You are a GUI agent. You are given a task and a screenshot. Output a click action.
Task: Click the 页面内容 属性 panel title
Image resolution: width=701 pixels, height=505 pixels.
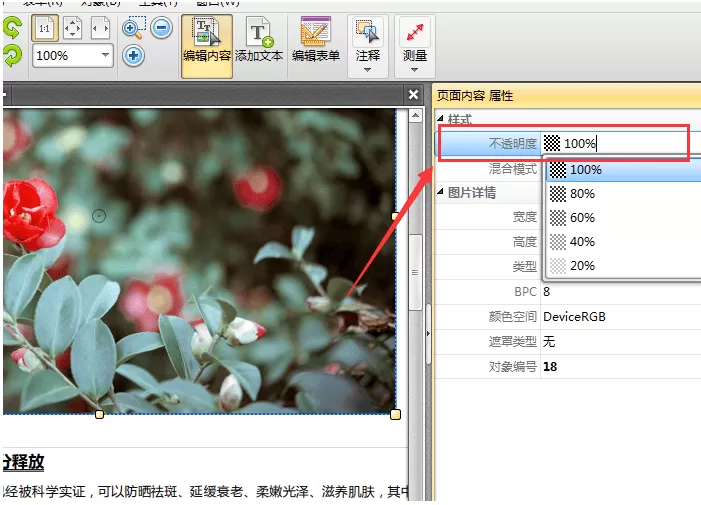click(x=474, y=95)
